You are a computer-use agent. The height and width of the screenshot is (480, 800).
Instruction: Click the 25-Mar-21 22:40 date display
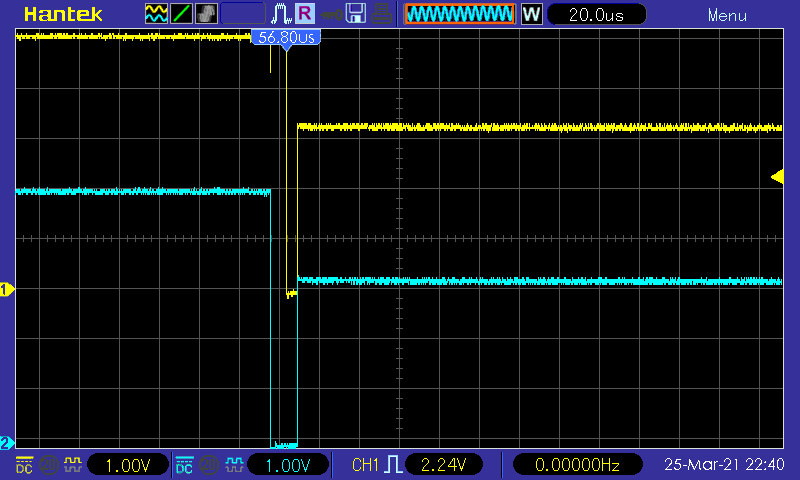[724, 464]
